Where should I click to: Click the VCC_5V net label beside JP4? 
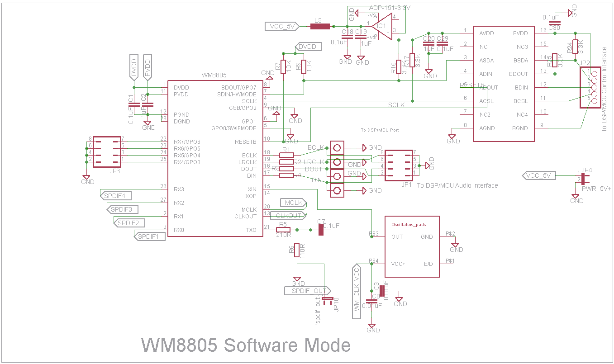(539, 175)
